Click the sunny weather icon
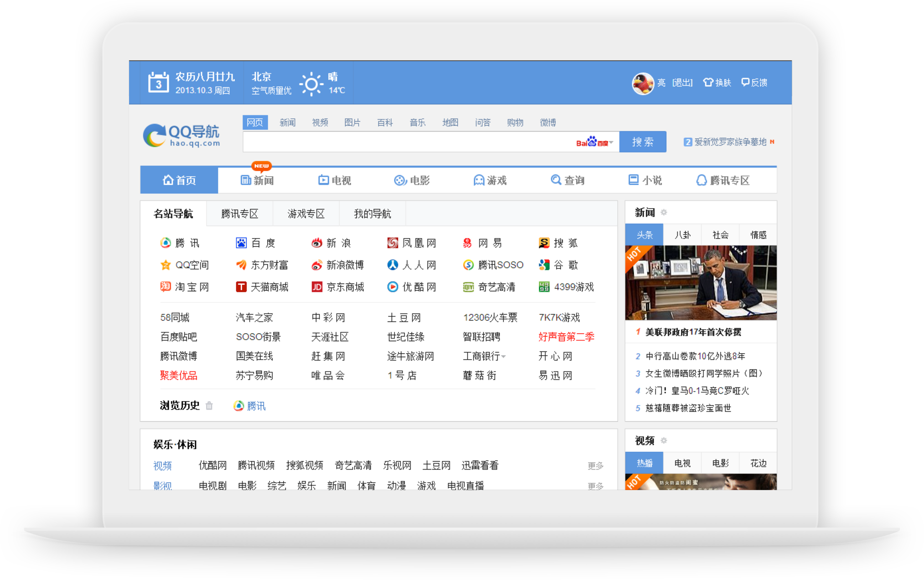 point(311,84)
